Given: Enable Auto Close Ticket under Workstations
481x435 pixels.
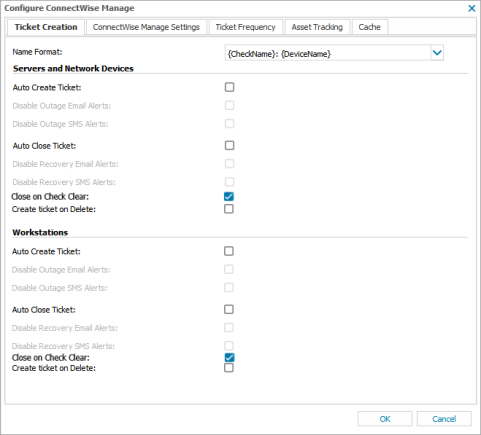Looking at the screenshot, I should coord(229,309).
